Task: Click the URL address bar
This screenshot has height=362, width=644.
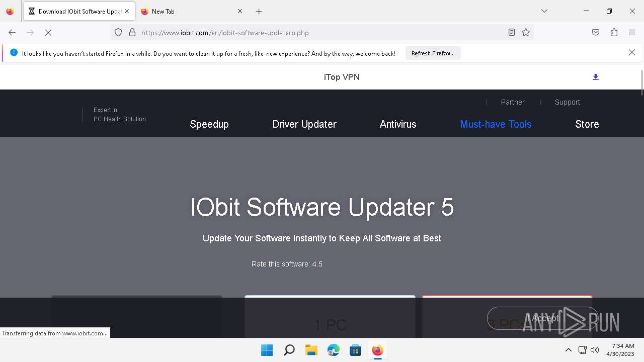Action: click(322, 33)
